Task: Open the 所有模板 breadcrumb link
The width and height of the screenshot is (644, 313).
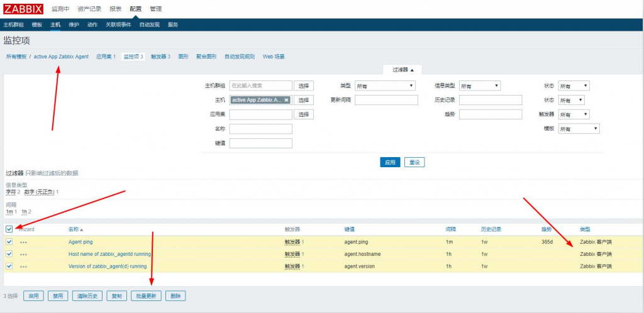Action: [16, 57]
